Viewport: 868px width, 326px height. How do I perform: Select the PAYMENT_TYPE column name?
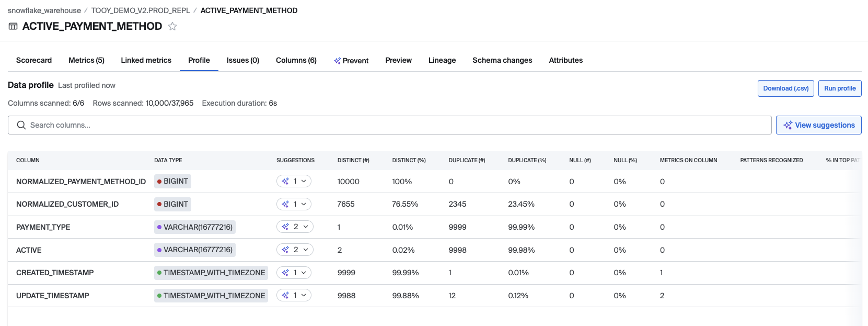pos(43,227)
